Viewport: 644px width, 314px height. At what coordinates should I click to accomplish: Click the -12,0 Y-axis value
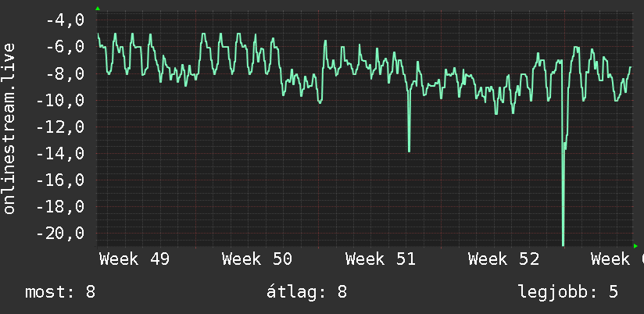click(60, 127)
